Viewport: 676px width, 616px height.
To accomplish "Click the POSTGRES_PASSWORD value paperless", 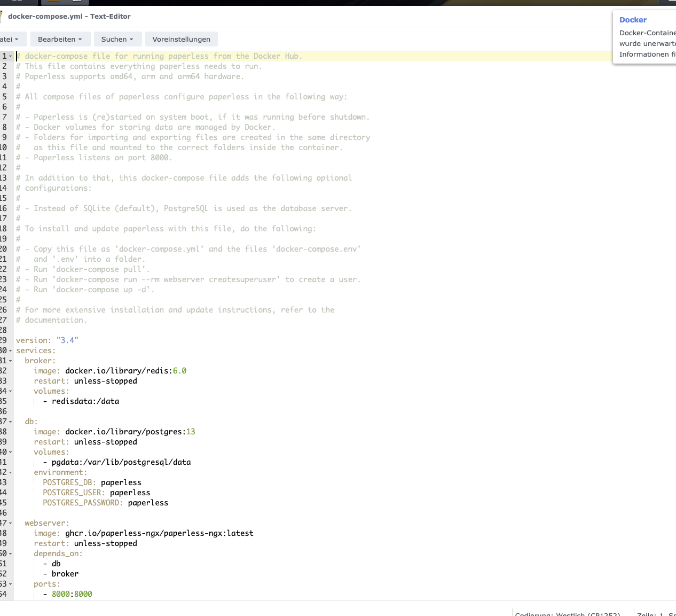I will coord(148,503).
